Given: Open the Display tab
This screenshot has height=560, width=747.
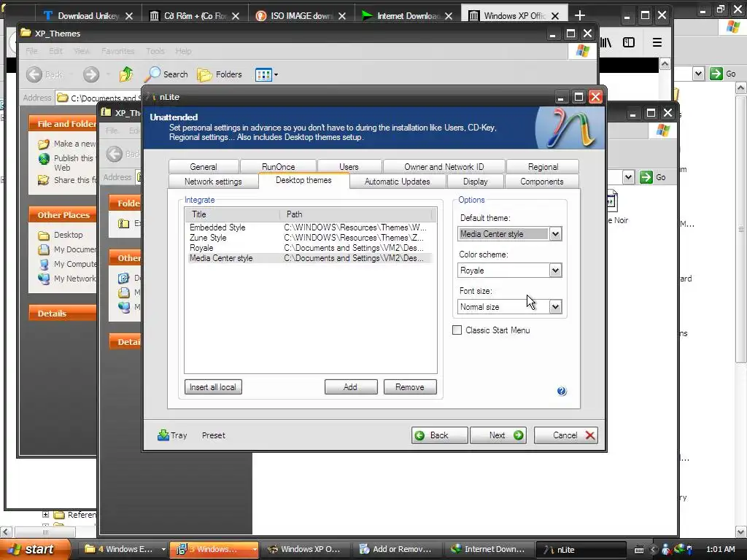Looking at the screenshot, I should click(475, 182).
